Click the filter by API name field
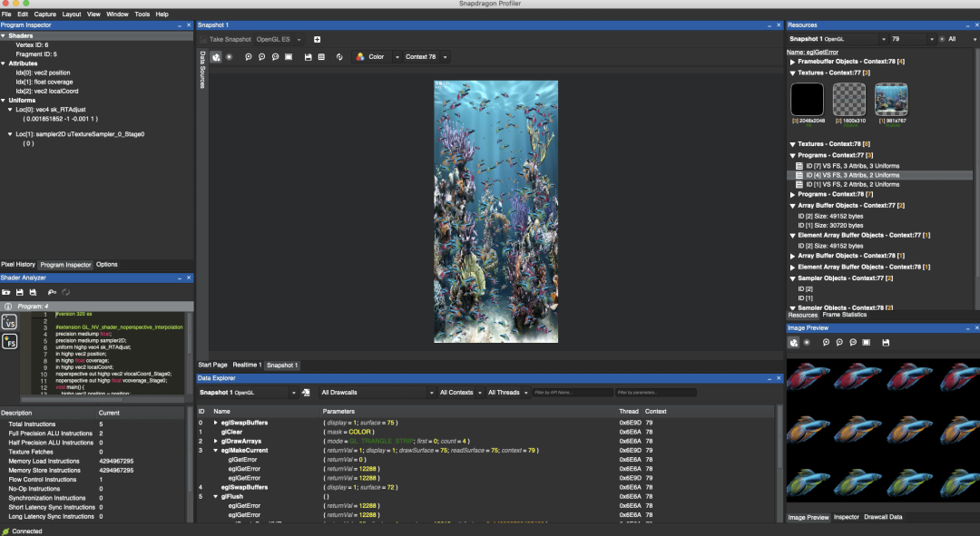980x536 pixels. click(572, 393)
